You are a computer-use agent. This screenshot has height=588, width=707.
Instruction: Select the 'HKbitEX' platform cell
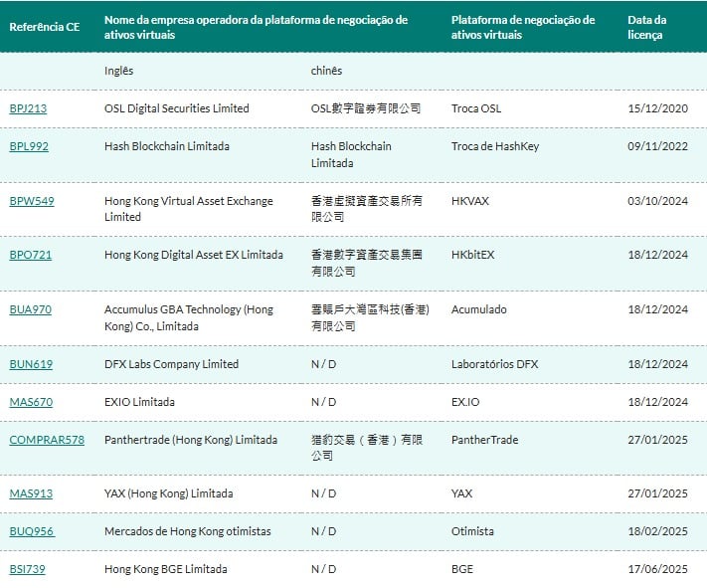click(x=473, y=255)
